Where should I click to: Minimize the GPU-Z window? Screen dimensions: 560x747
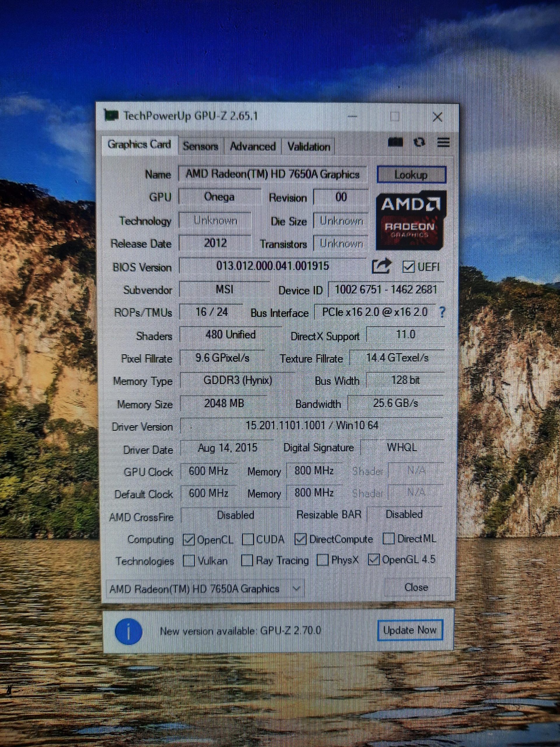point(352,117)
